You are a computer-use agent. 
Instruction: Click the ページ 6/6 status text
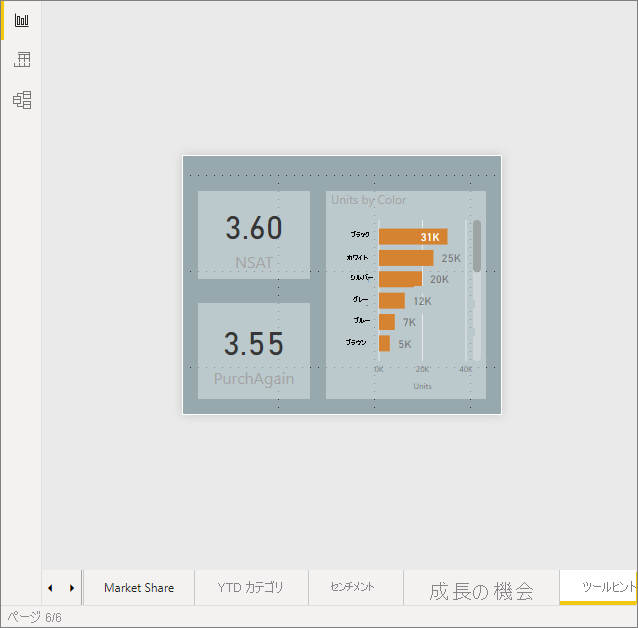coord(34,617)
